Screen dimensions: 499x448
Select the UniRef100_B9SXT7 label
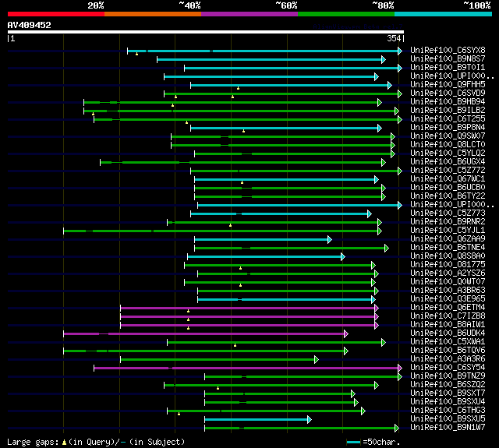[x=448, y=393]
